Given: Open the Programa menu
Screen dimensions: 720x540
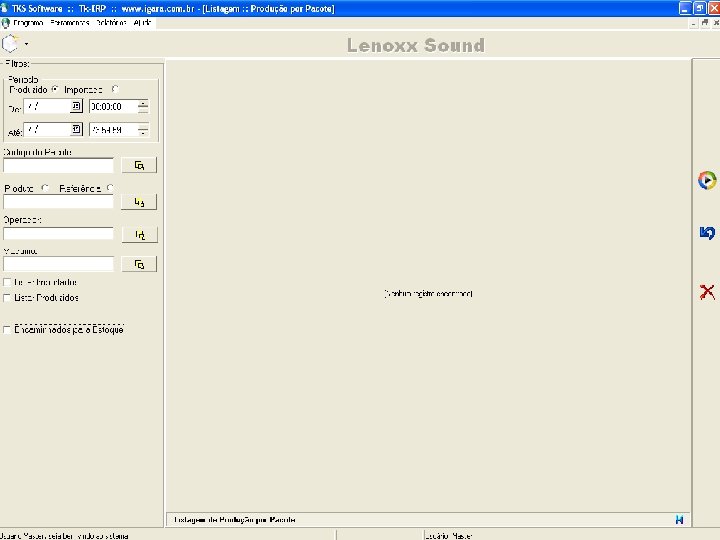Looking at the screenshot, I should coord(28,22).
